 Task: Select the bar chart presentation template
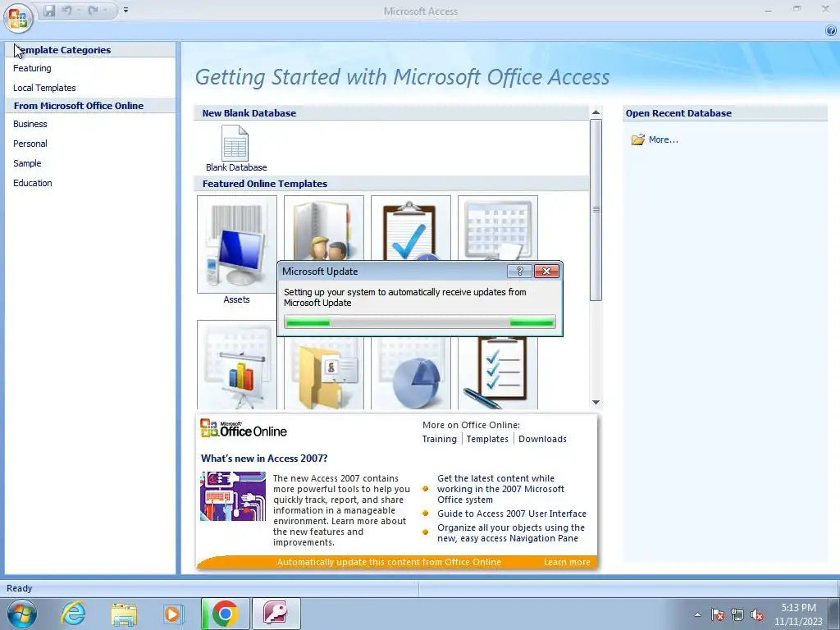pyautogui.click(x=237, y=365)
